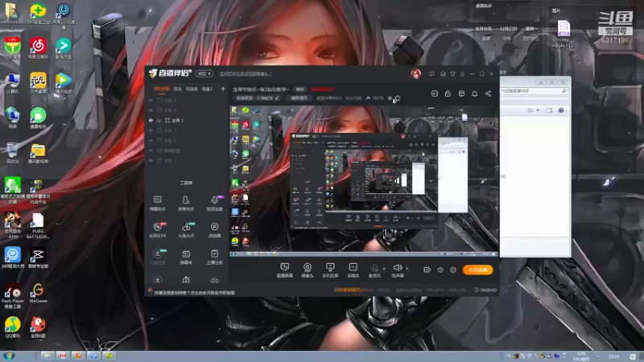Click the message icon in the title bar
This screenshot has height=362, width=644.
pos(431,74)
